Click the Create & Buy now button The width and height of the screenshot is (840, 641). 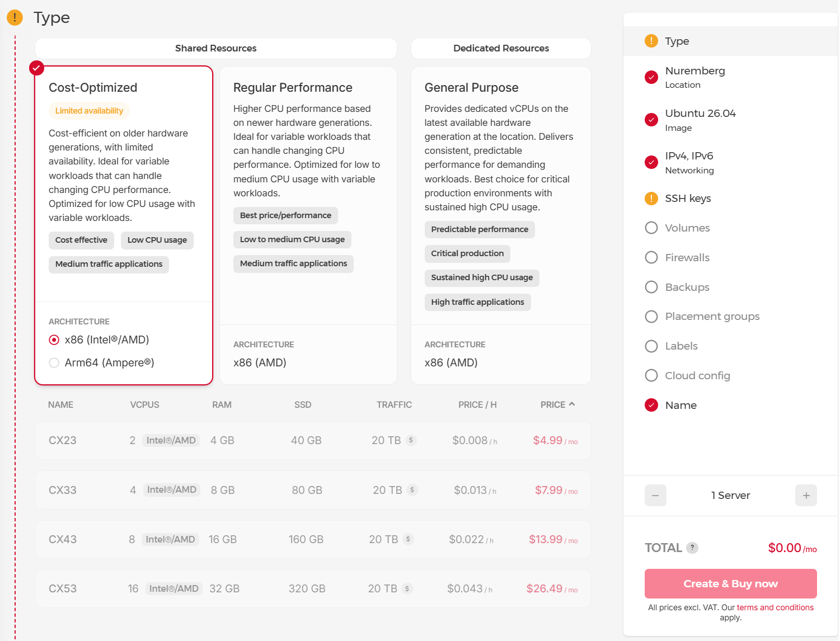[x=730, y=583]
